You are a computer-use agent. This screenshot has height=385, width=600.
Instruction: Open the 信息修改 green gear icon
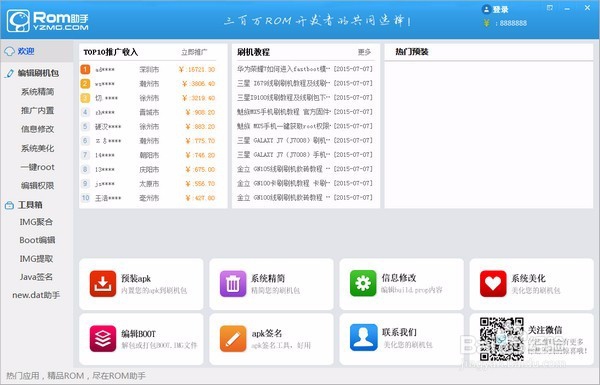tap(363, 283)
